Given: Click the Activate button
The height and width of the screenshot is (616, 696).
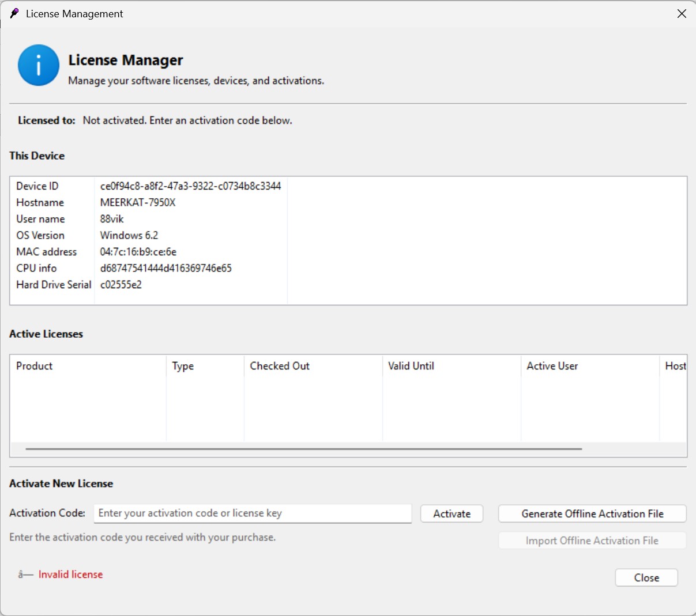Looking at the screenshot, I should (x=452, y=513).
